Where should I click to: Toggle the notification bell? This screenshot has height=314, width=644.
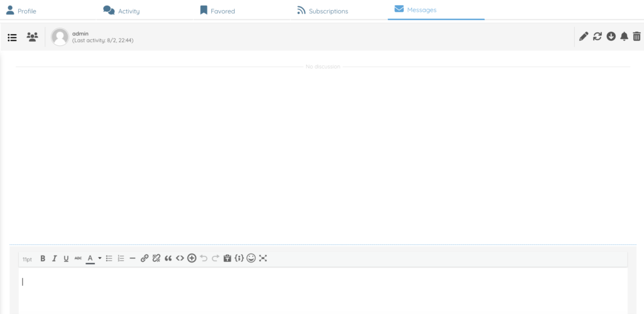(624, 36)
